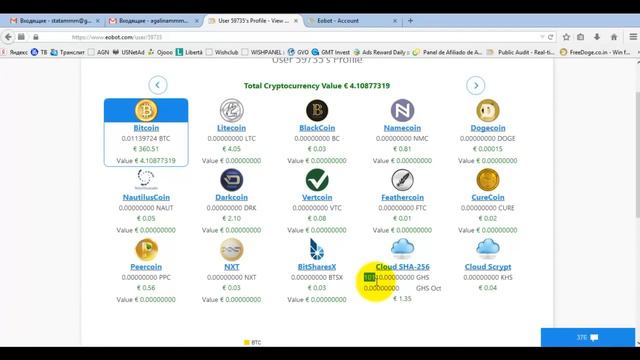Image resolution: width=640 pixels, height=360 pixels.
Task: Open the Cloud SHA-256 link
Action: tap(402, 267)
